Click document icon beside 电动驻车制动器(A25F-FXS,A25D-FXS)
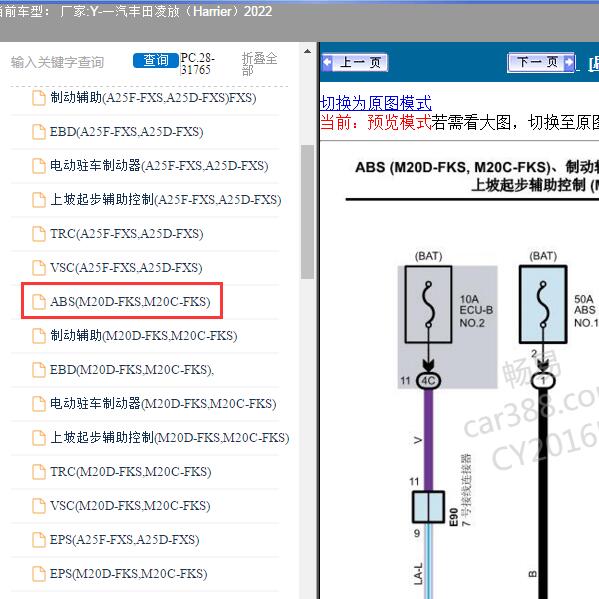The image size is (599, 599). coord(39,166)
